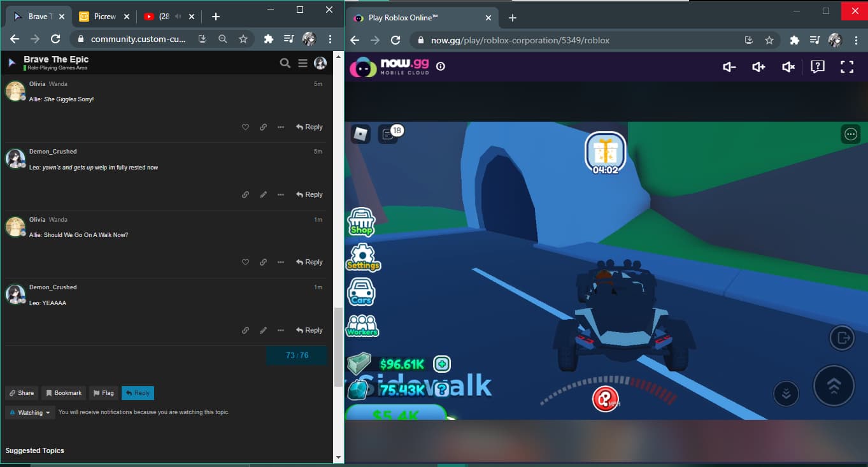Open the forum hamburger menu

coord(302,63)
